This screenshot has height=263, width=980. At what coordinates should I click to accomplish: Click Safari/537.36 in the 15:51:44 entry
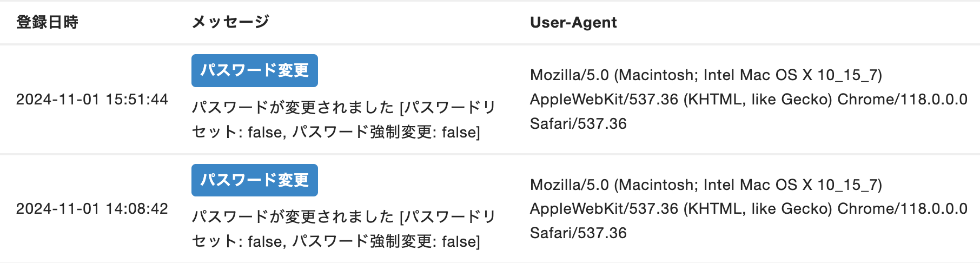click(578, 124)
